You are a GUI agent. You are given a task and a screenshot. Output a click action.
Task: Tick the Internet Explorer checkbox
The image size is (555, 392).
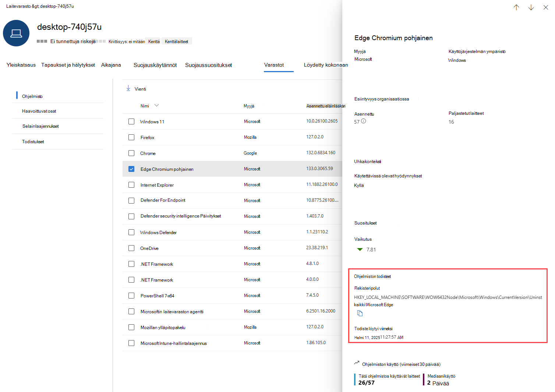click(x=131, y=185)
